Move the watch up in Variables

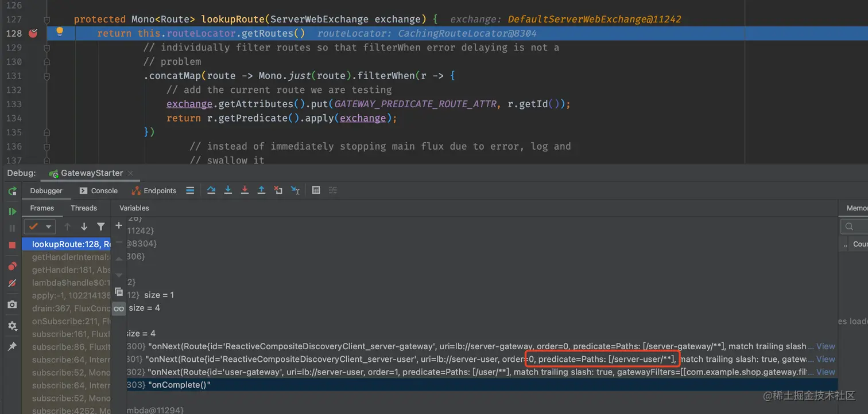[119, 259]
